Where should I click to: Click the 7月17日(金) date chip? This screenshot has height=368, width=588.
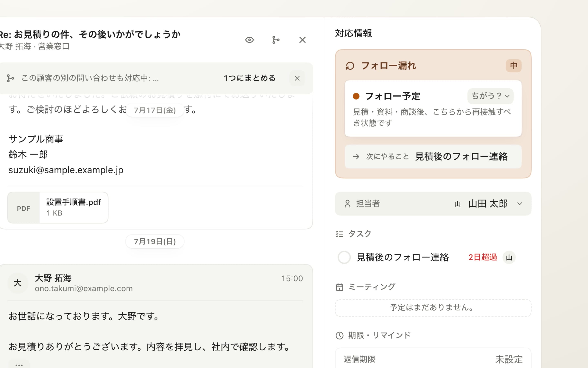click(155, 110)
